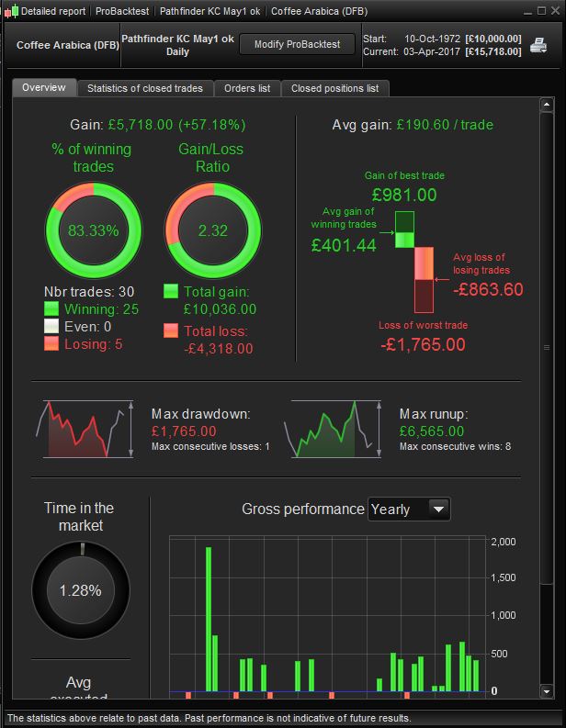Click the Even: 0 label

tap(88, 327)
